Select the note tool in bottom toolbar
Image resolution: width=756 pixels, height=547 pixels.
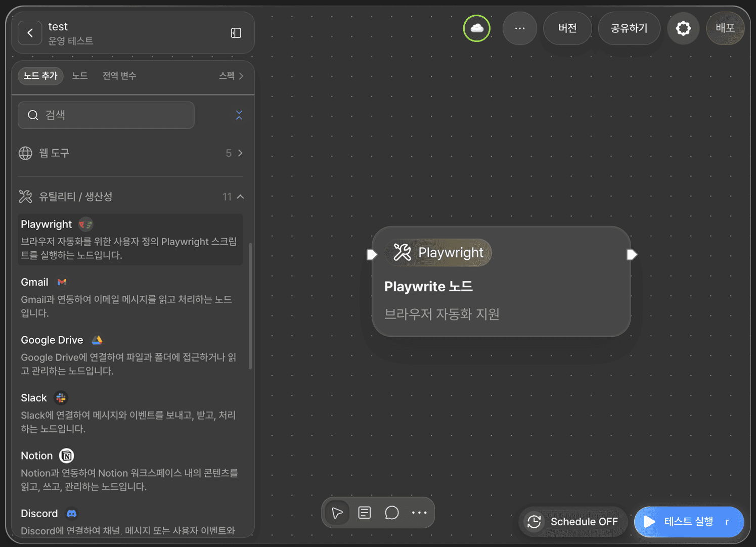click(x=365, y=513)
